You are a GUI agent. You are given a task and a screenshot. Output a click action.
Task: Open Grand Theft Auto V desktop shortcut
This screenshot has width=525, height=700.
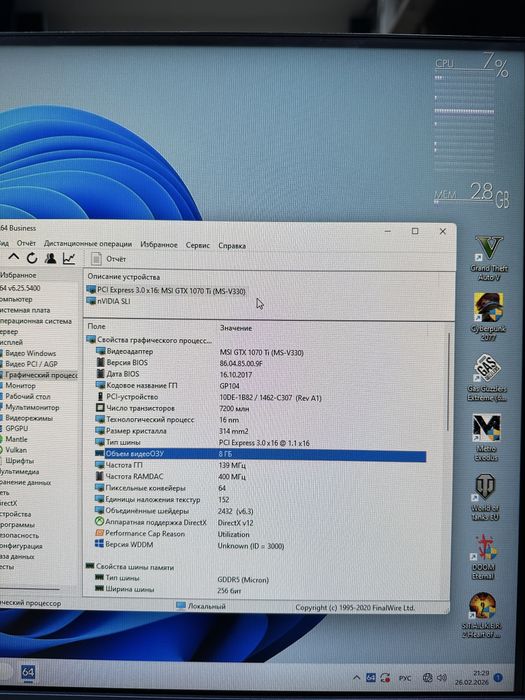[488, 257]
